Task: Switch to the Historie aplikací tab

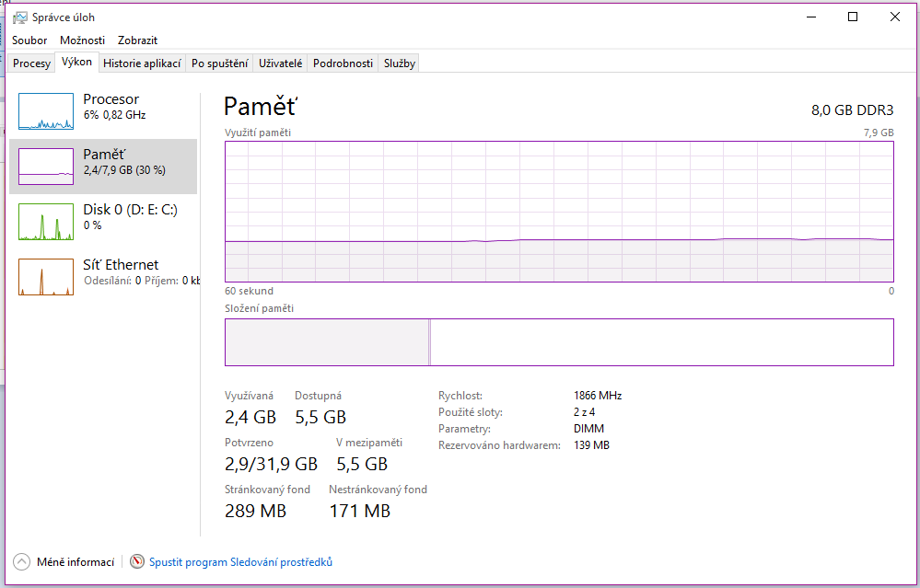Action: [141, 63]
